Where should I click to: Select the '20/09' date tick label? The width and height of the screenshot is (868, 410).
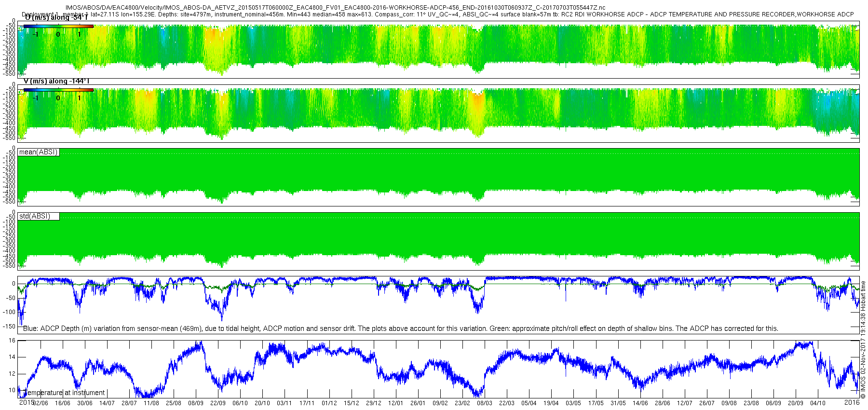796,403
